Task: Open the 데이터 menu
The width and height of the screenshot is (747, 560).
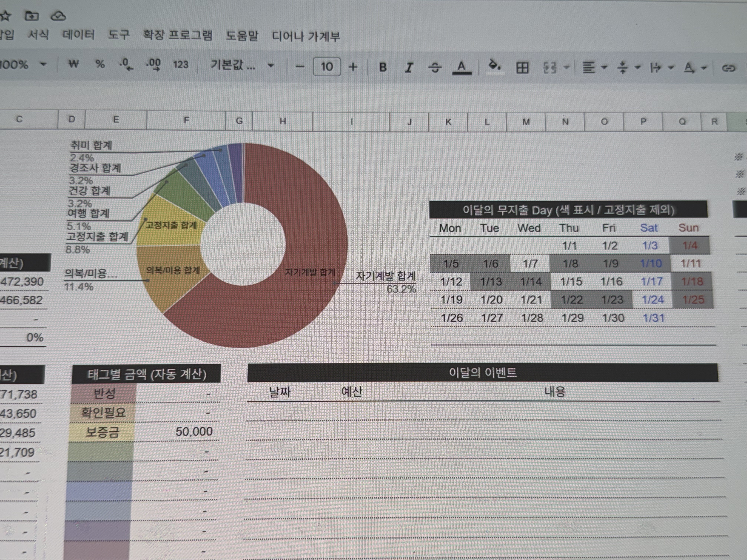Action: point(78,34)
